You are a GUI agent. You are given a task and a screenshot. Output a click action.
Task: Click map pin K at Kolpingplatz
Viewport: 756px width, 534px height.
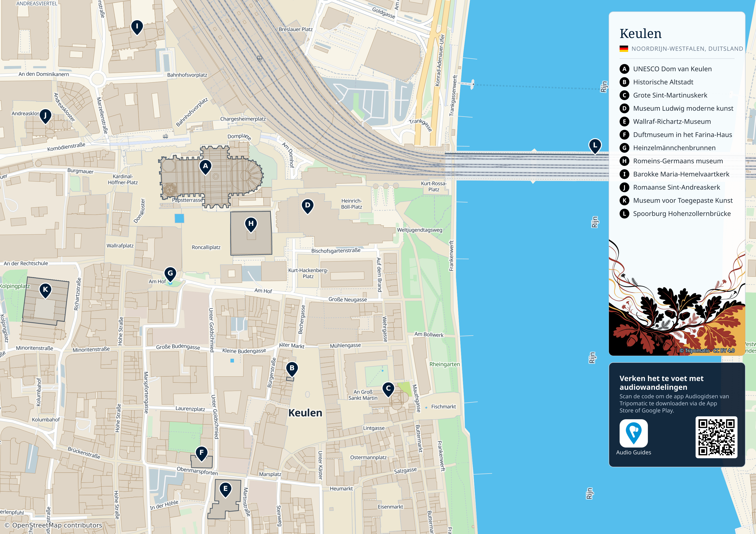click(x=46, y=291)
